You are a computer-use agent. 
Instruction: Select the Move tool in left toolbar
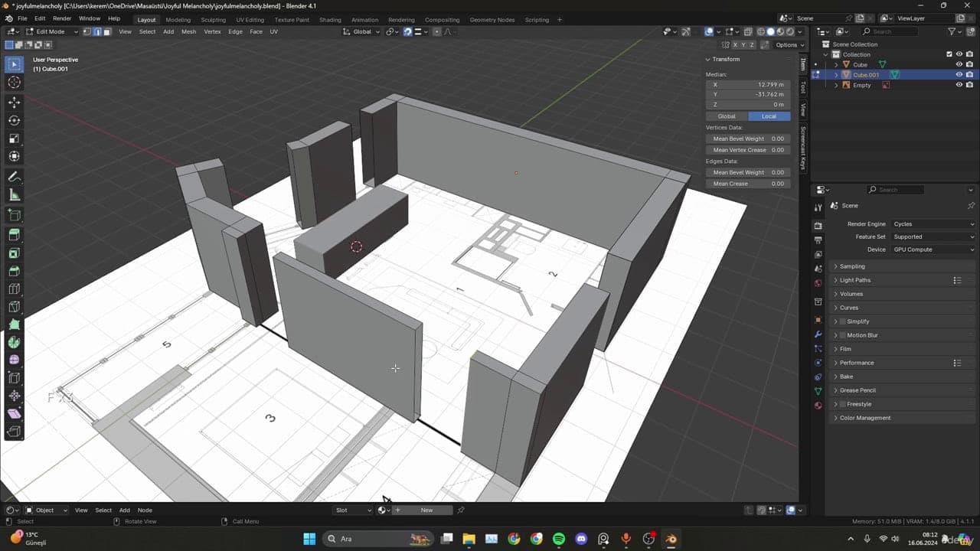[x=14, y=102]
